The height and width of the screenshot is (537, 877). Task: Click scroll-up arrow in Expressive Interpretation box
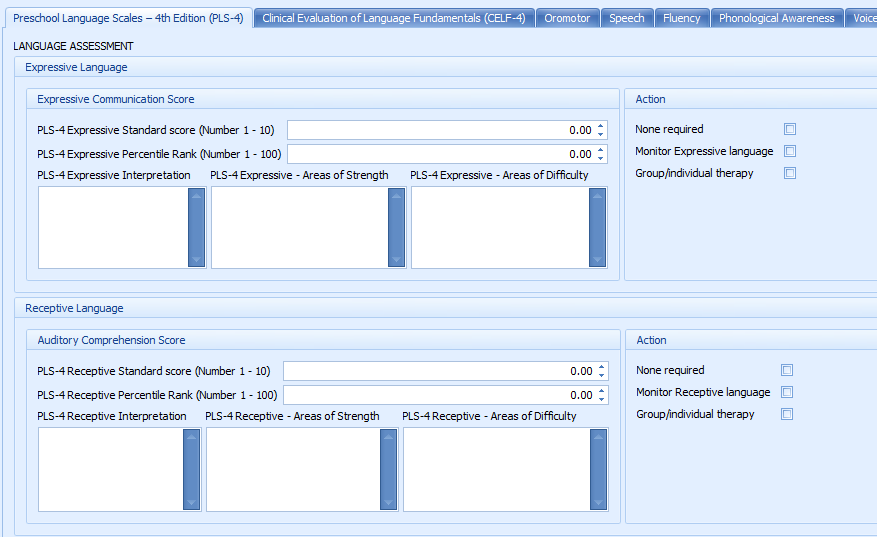tap(196, 196)
